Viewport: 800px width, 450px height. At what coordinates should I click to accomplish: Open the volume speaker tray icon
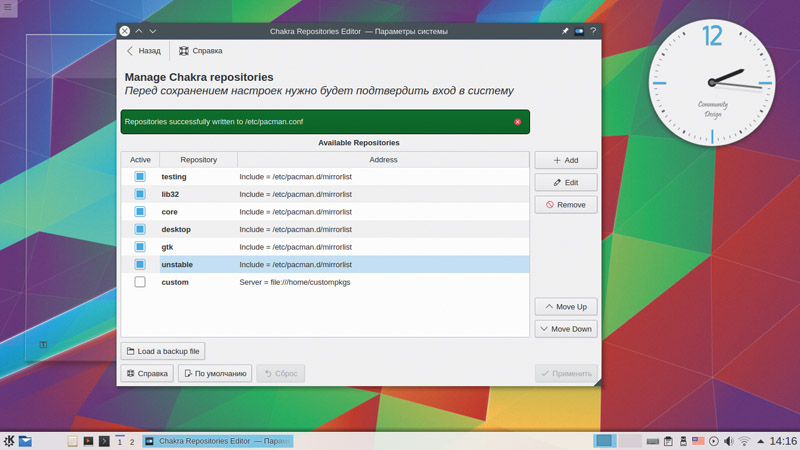729,441
